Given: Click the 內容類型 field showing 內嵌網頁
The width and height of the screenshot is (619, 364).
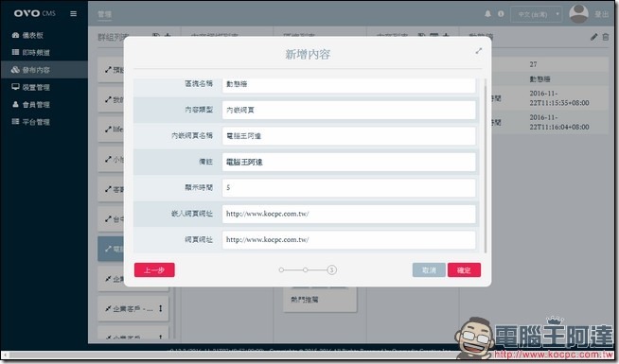Looking at the screenshot, I should tap(348, 110).
